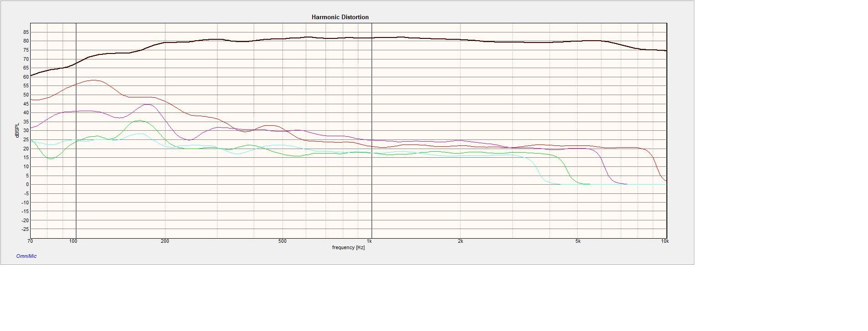
Task: Click the -25 value on vertical axis
Action: [25, 230]
